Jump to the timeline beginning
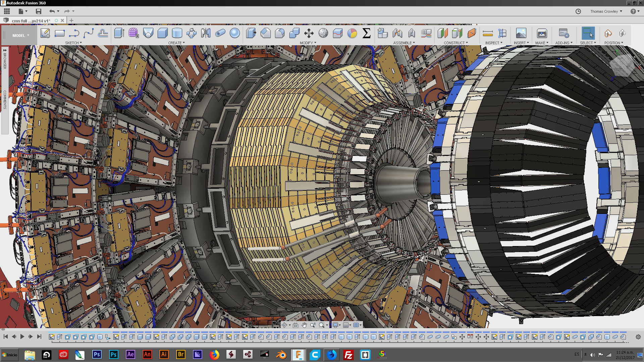The width and height of the screenshot is (644, 362). 6,337
